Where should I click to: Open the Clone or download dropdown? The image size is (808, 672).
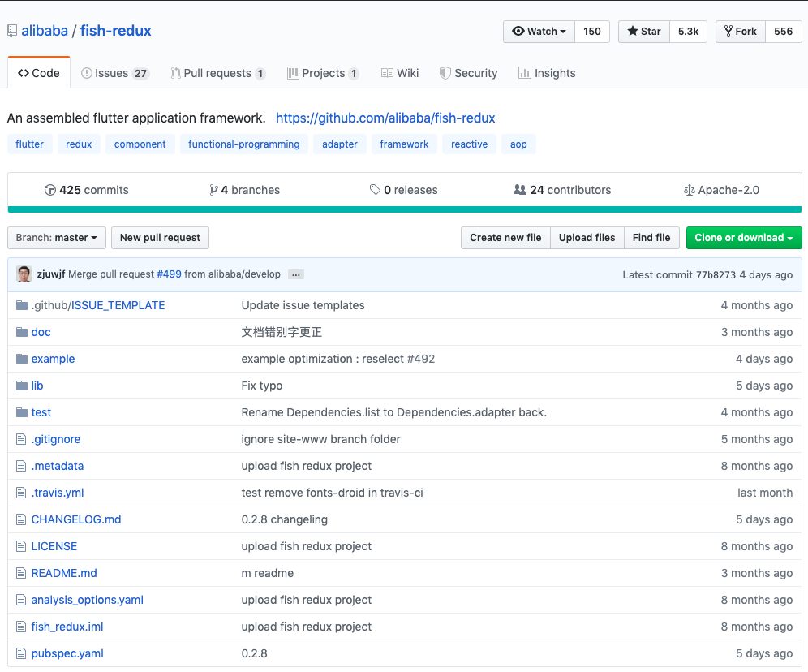coord(744,238)
